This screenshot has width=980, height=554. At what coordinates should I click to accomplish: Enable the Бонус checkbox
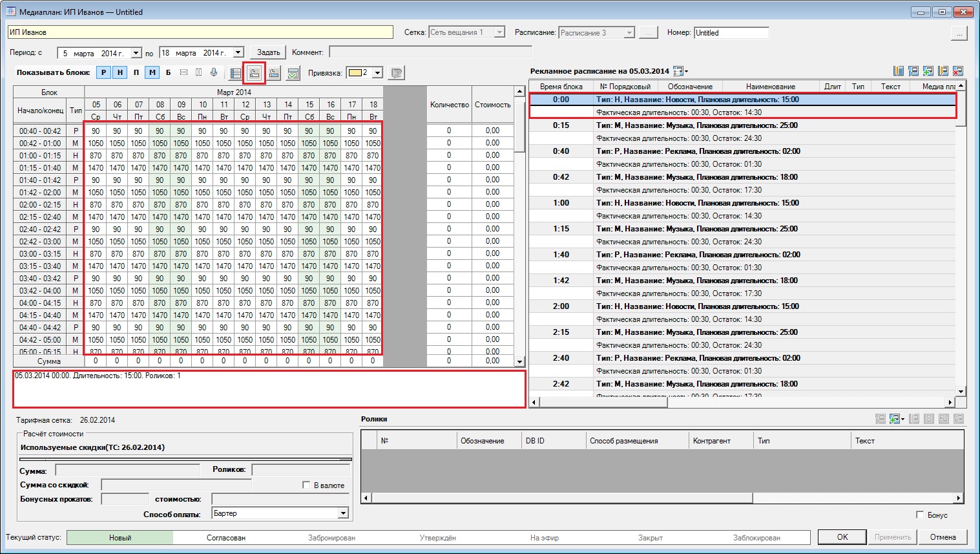coord(920,515)
